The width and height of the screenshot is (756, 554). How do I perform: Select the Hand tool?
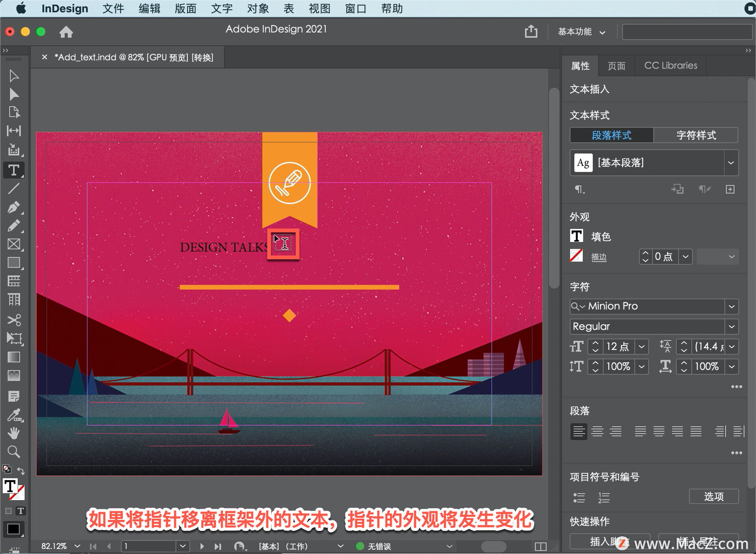(x=14, y=433)
